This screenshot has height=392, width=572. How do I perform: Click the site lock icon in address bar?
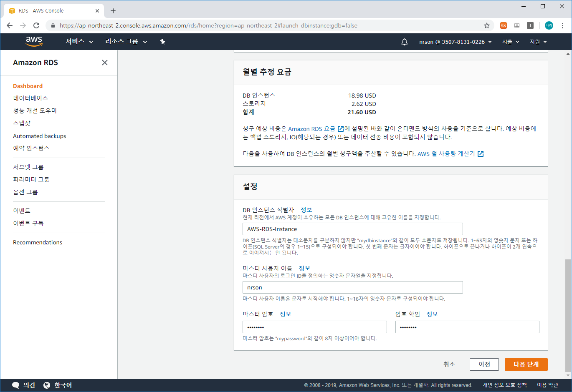coord(53,25)
